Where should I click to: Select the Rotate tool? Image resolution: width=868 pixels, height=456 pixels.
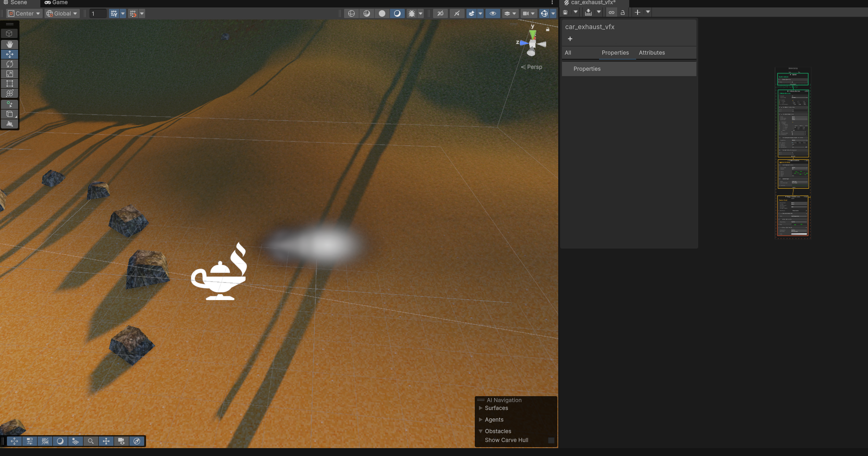pos(9,64)
